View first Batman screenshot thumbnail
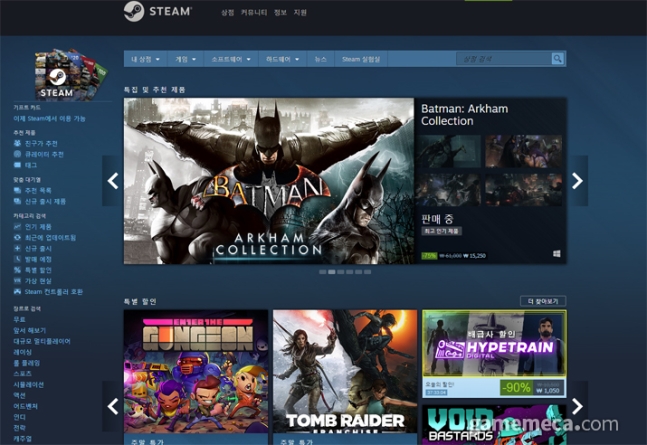The height and width of the screenshot is (445, 647). [x=449, y=151]
